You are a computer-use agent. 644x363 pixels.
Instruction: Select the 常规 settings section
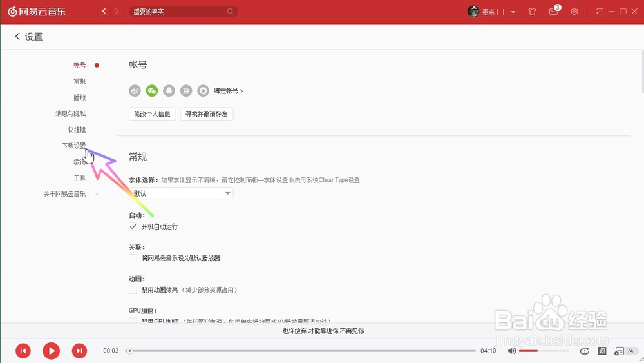(80, 81)
